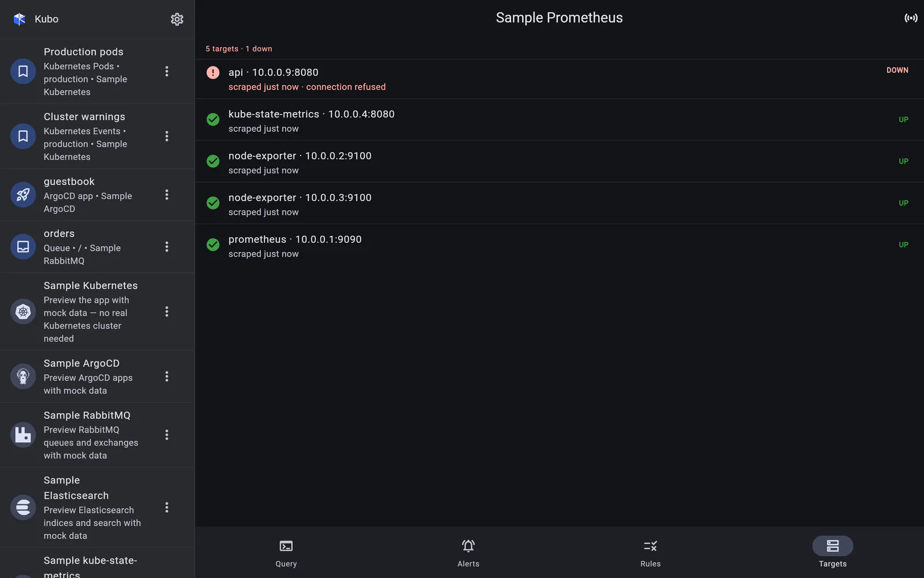Open more options for Sample ArgoCD
The image size is (924, 578).
167,376
